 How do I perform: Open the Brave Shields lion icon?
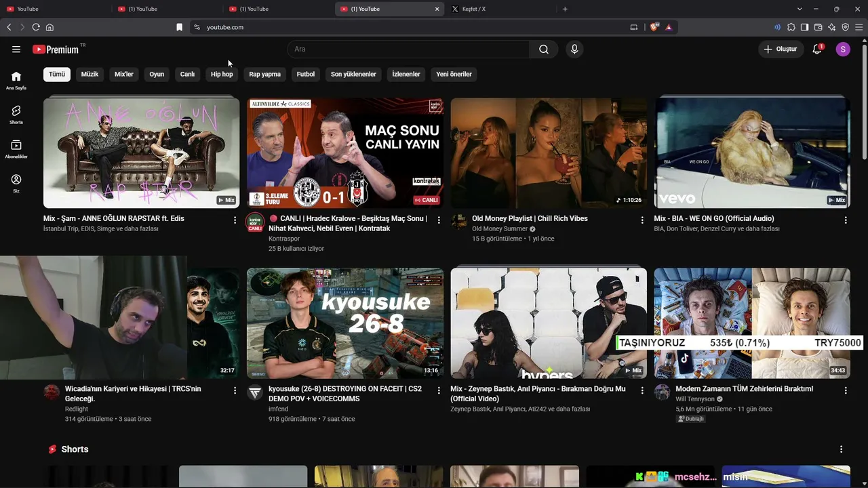pos(654,27)
